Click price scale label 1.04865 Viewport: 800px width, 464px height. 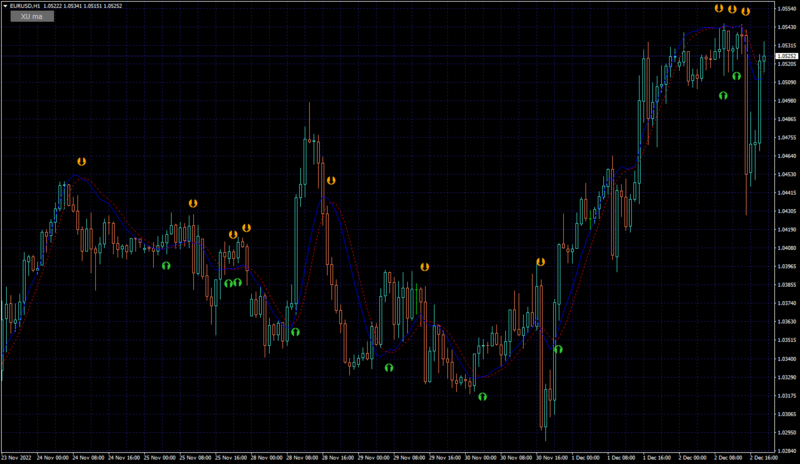tap(787, 119)
